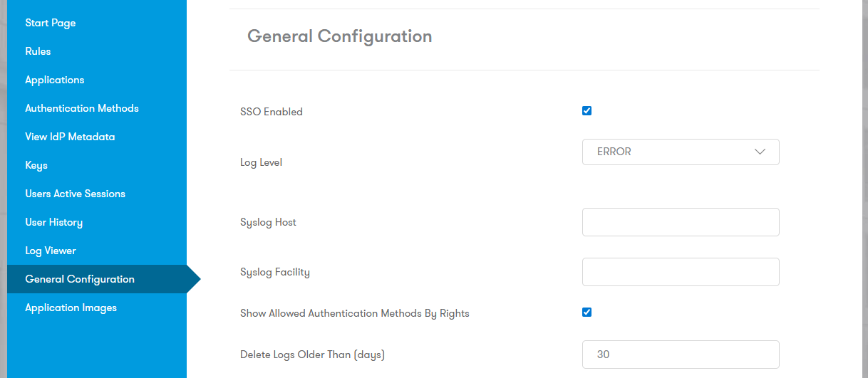Navigate to the Keys section
The width and height of the screenshot is (868, 378).
click(36, 165)
